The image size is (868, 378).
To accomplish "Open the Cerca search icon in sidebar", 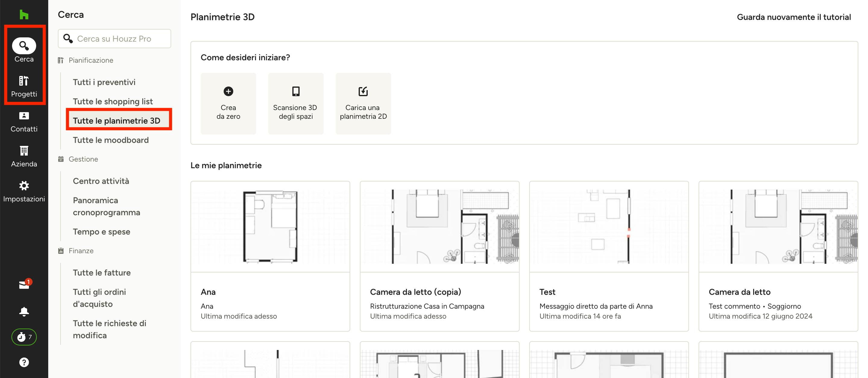I will 24,46.
